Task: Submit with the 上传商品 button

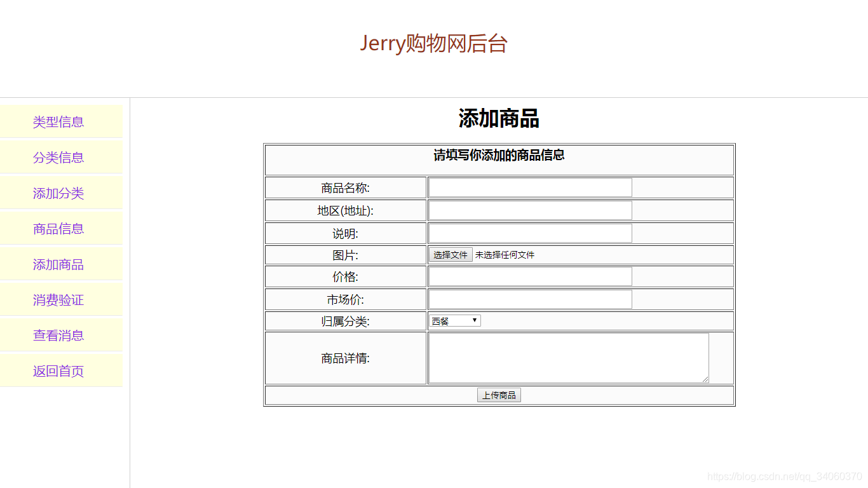Action: [499, 395]
